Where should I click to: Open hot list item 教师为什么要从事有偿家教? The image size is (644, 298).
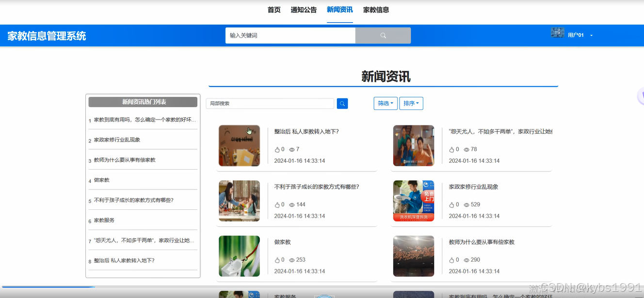pos(125,160)
